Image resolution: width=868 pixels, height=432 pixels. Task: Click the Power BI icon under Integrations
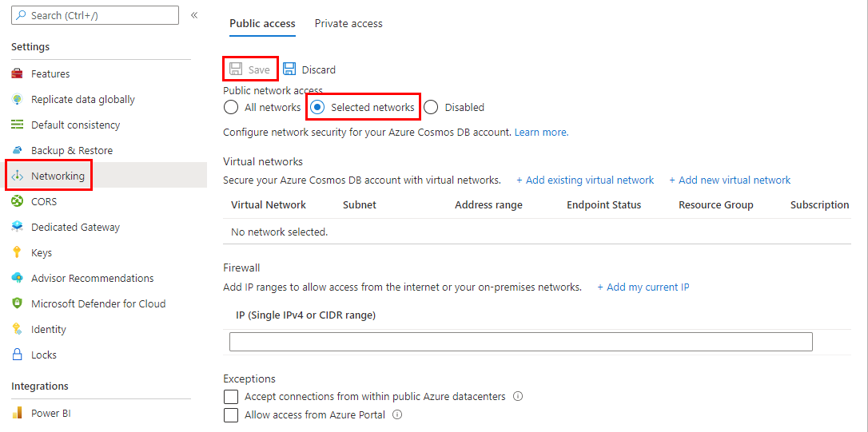click(x=18, y=413)
